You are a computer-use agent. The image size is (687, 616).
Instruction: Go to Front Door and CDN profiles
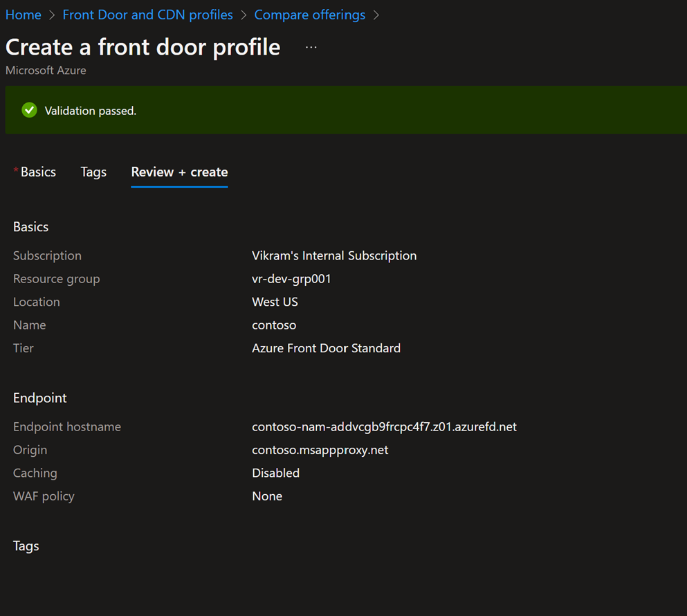click(147, 15)
